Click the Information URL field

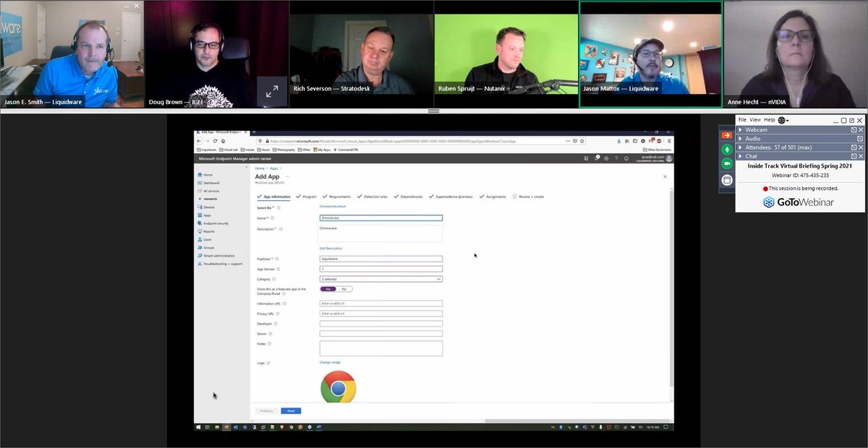click(x=381, y=303)
